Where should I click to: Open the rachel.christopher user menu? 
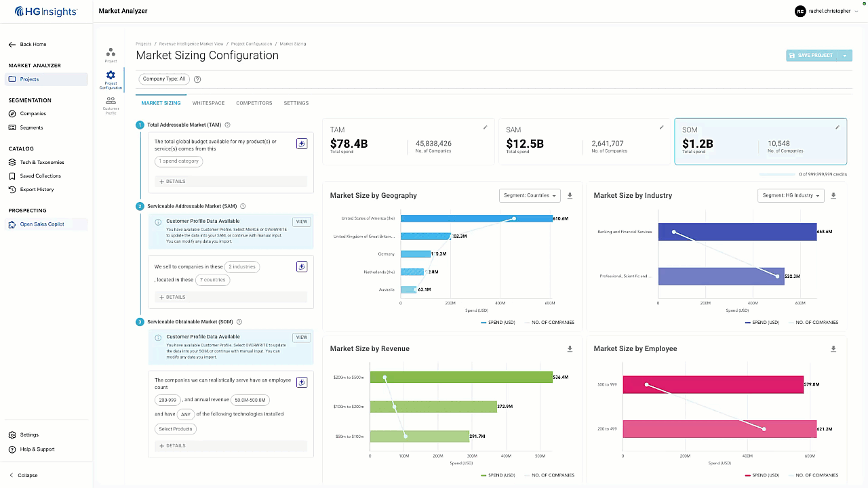click(x=827, y=12)
